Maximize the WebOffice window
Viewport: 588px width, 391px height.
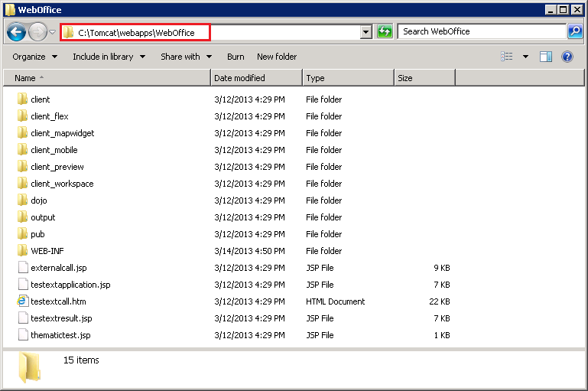(563, 10)
